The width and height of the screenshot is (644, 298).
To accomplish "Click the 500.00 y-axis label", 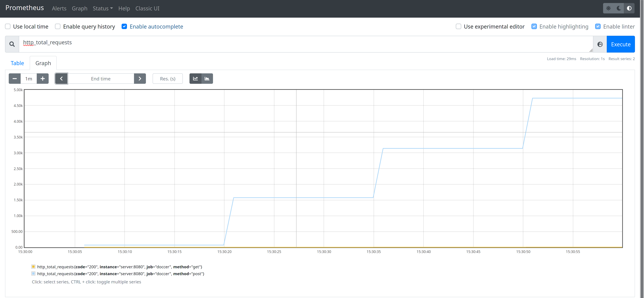I will pos(17,232).
